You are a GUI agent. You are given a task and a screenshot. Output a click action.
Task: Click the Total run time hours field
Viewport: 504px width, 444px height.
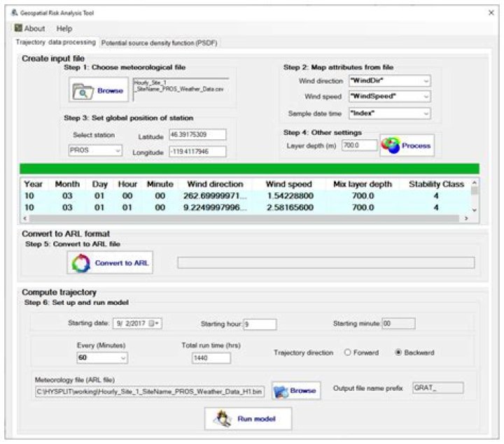[211, 358]
